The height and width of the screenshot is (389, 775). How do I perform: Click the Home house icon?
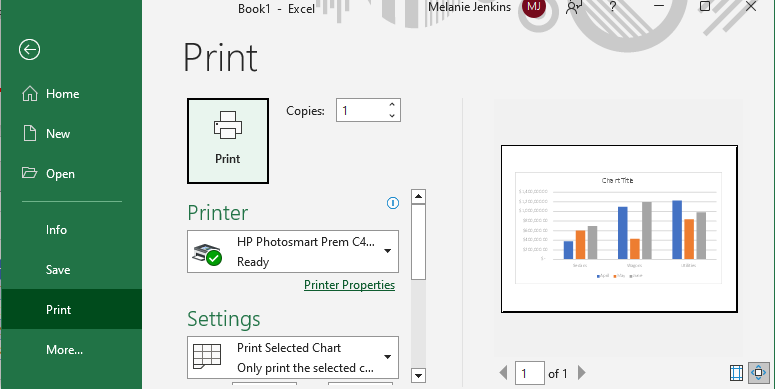click(30, 93)
